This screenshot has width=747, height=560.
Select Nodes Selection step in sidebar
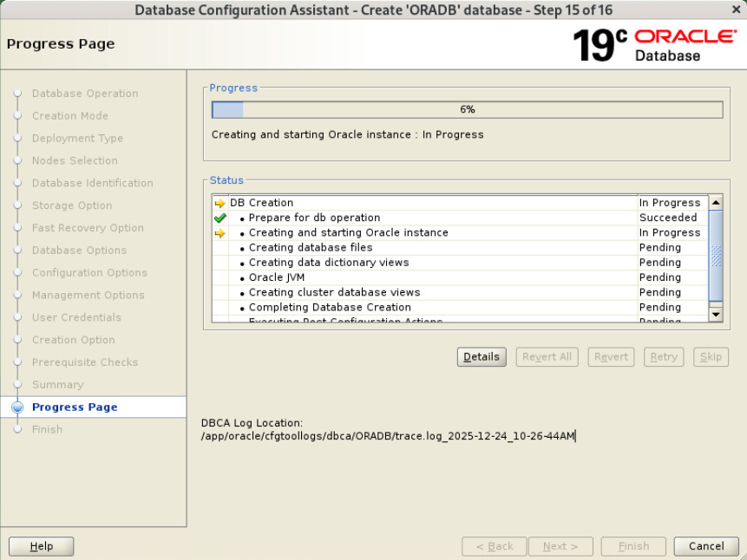[x=75, y=160]
